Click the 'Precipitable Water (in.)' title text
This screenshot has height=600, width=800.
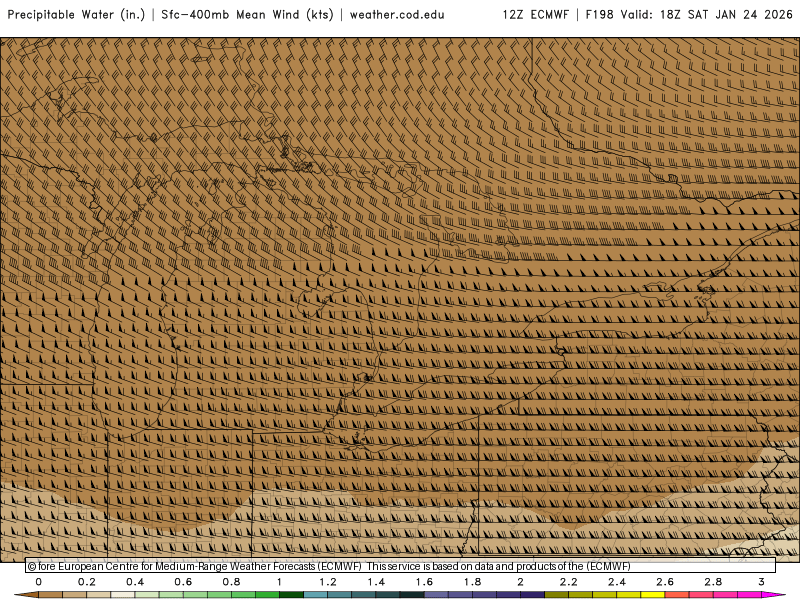click(x=77, y=15)
